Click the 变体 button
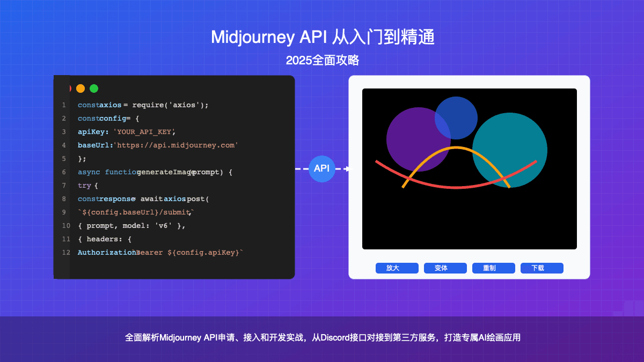Screen dimensions: 644x362 coord(445,268)
